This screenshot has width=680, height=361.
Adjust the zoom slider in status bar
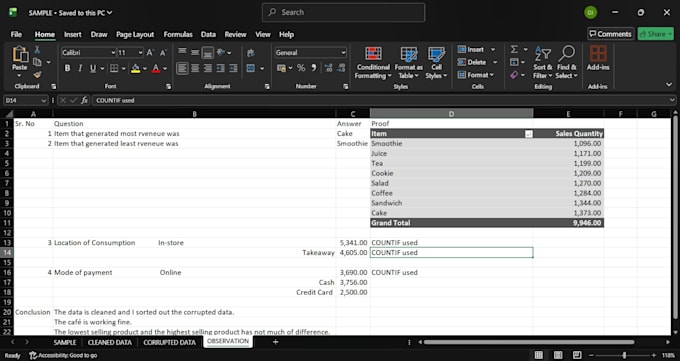click(624, 355)
